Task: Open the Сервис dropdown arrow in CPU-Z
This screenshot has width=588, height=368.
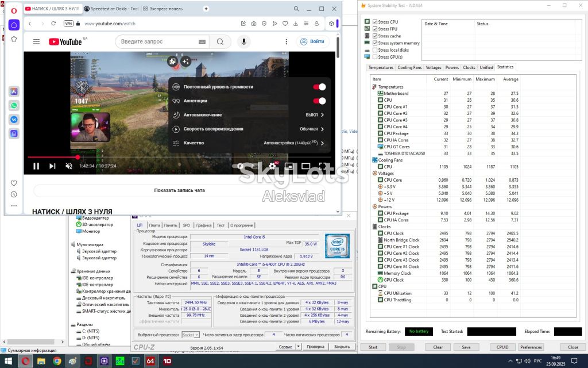Action: coord(299,347)
